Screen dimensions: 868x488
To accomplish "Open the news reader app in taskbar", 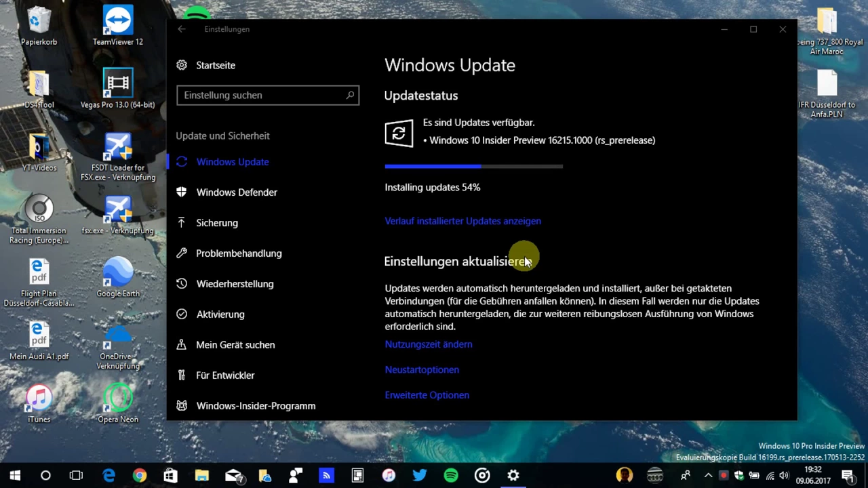I will tap(357, 475).
